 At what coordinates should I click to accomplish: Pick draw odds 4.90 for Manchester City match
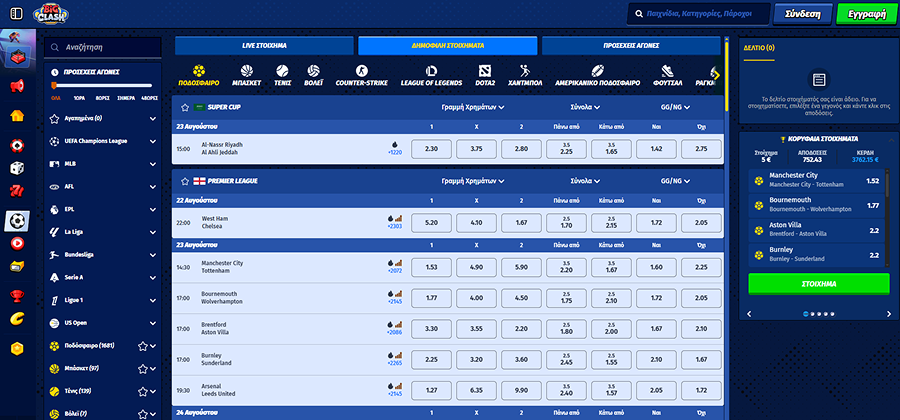pos(477,267)
